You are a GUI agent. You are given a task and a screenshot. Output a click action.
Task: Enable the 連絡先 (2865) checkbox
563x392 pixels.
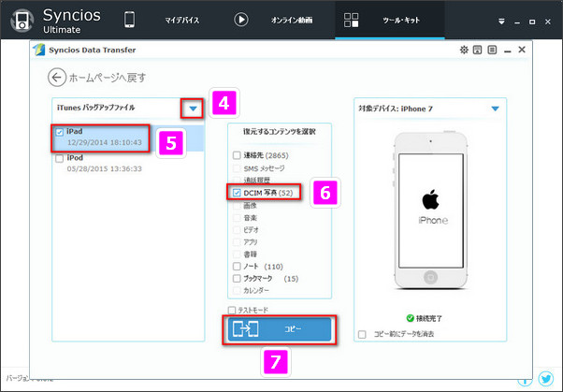coord(237,155)
